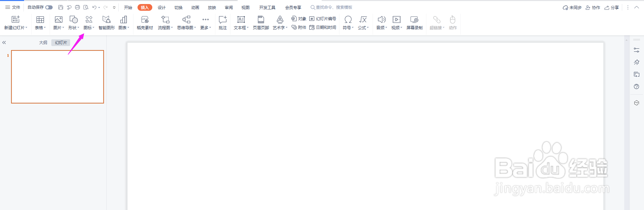Switch to the 大纲 outline view
This screenshot has height=210, width=644.
[x=43, y=43]
